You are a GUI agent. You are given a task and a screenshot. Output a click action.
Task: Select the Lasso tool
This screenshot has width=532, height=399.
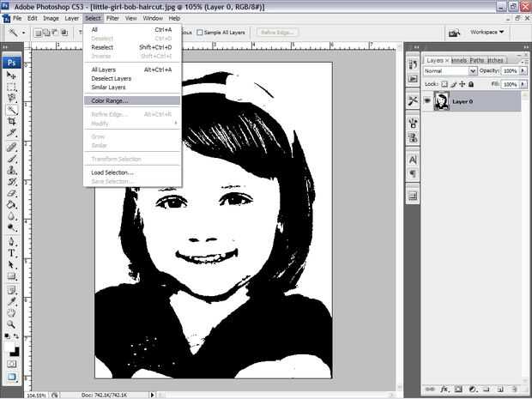click(11, 98)
